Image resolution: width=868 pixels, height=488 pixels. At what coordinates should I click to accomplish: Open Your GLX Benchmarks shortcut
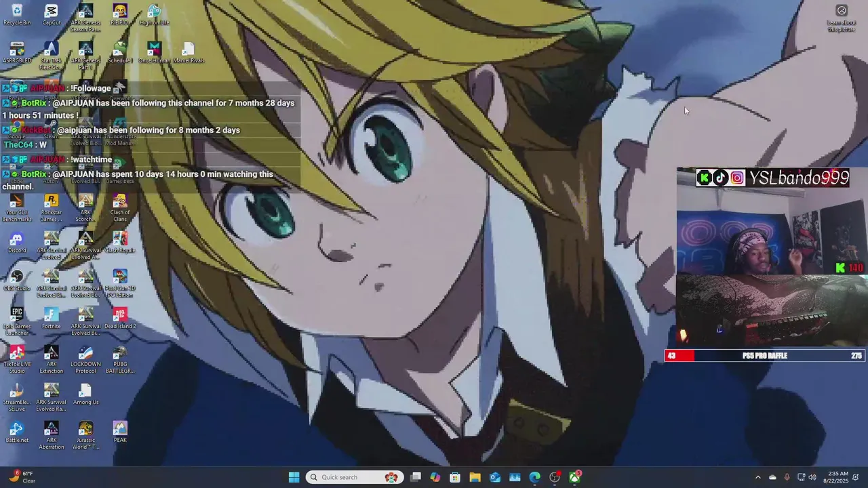pyautogui.click(x=17, y=207)
